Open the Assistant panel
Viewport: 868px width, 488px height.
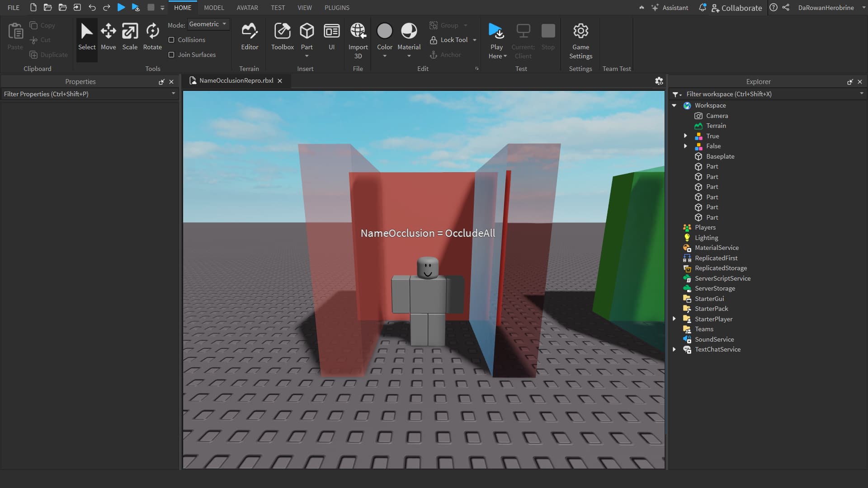[670, 8]
